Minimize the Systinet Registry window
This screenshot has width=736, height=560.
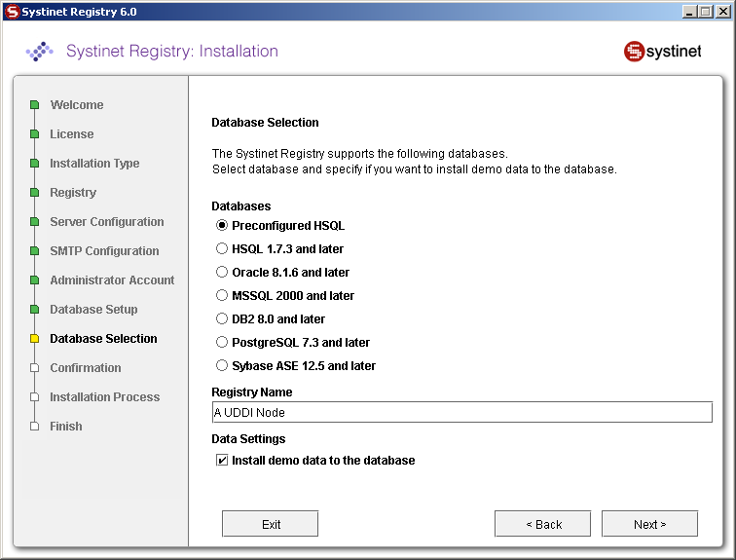coord(688,12)
